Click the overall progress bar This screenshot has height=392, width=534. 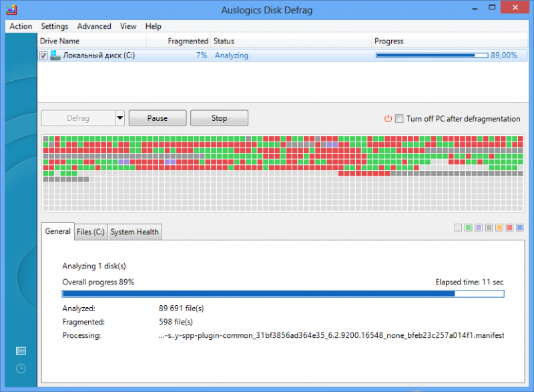click(283, 294)
